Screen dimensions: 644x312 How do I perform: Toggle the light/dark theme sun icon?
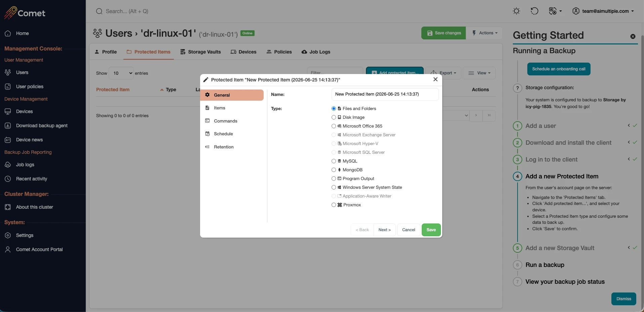[517, 11]
